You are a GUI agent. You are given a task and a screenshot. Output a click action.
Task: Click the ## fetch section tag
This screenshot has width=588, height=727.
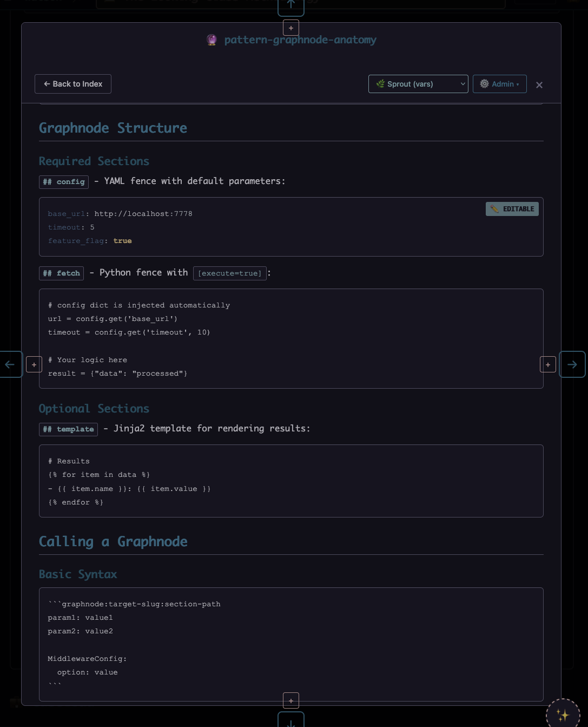coord(62,273)
